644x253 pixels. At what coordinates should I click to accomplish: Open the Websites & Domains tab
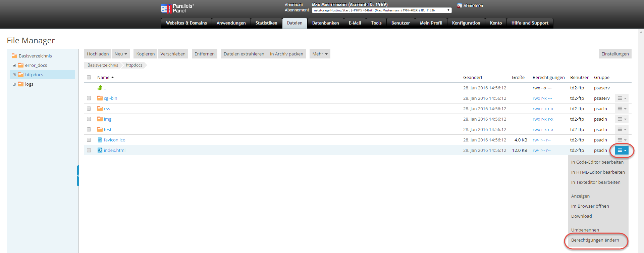[x=186, y=23]
